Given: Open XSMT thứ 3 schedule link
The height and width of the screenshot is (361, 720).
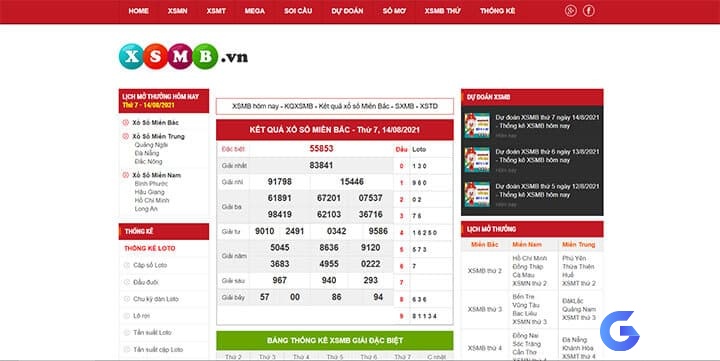Looking at the screenshot, I should pos(579,318).
